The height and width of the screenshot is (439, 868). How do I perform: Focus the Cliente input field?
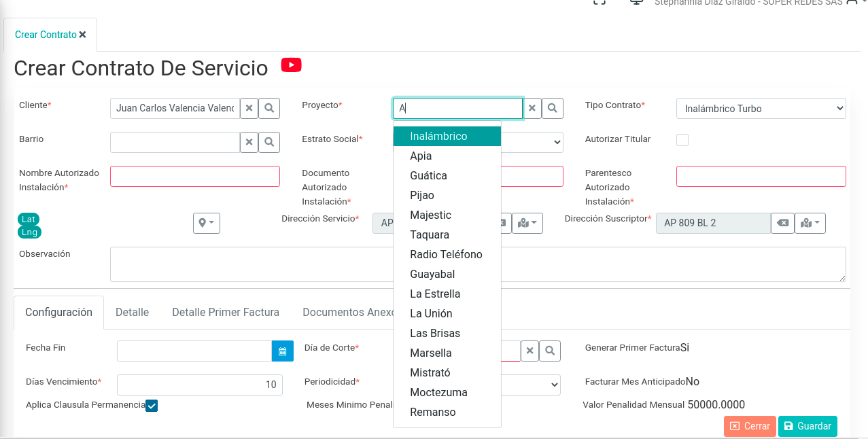(175, 108)
